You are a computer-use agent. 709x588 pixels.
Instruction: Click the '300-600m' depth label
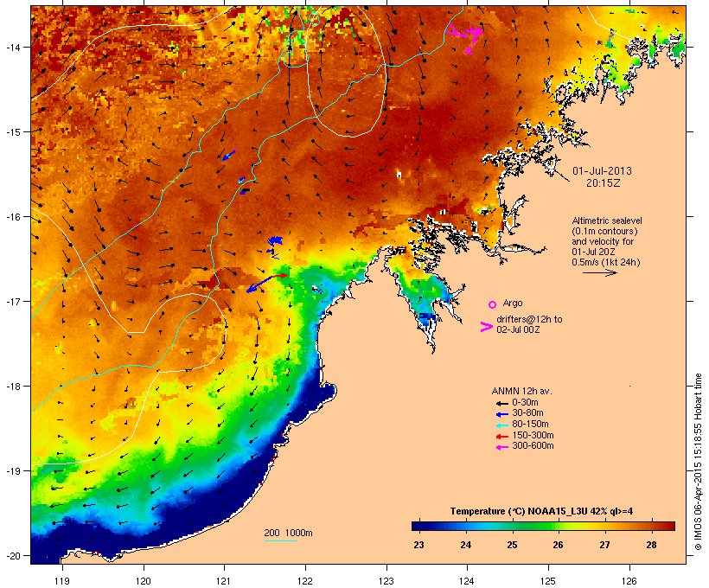click(533, 446)
